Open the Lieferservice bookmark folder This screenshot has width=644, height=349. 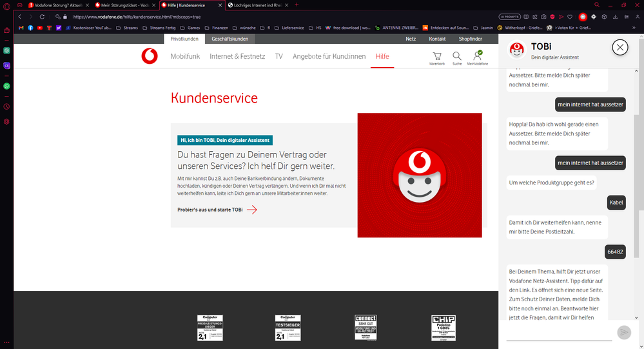click(289, 28)
